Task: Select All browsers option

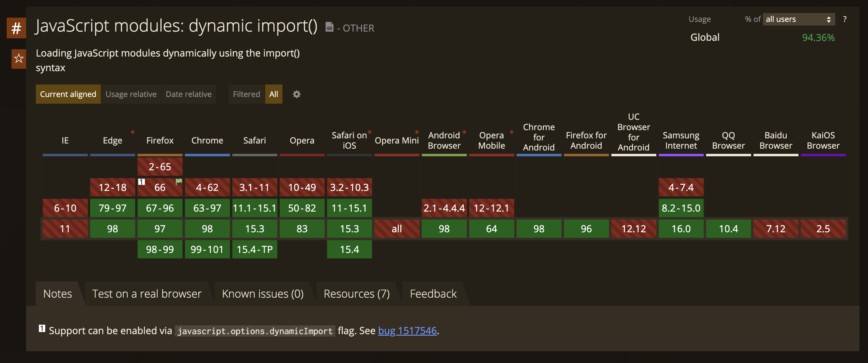Action: point(274,94)
